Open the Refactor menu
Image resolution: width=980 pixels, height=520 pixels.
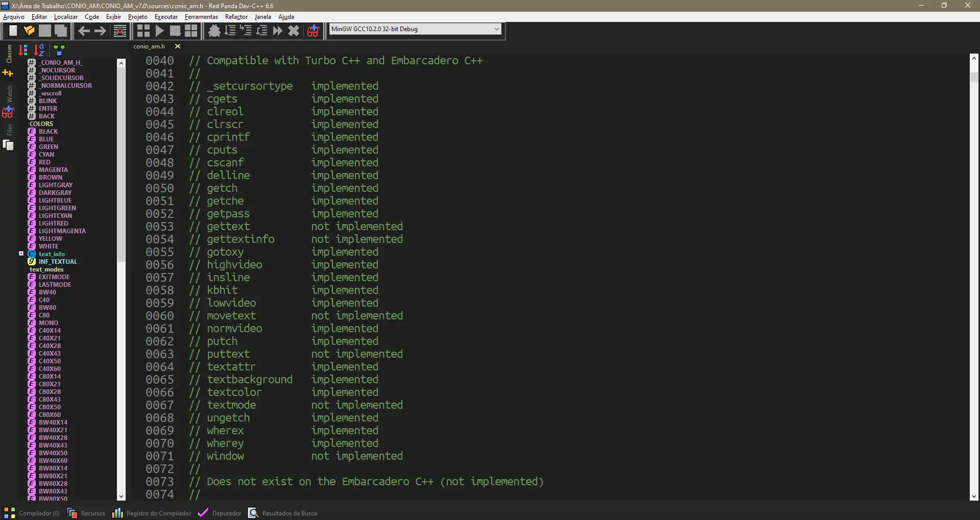[236, 17]
